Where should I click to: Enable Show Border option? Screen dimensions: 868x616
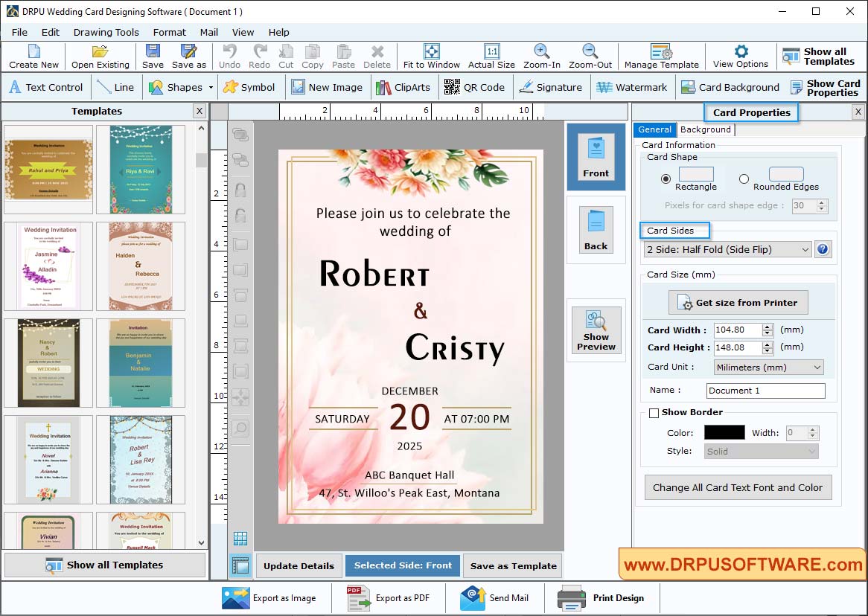[654, 412]
